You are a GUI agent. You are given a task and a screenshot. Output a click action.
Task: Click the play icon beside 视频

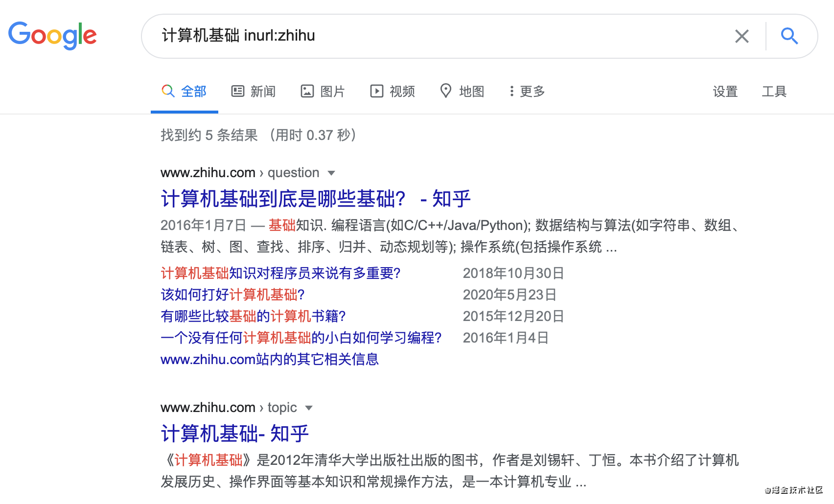pos(377,91)
